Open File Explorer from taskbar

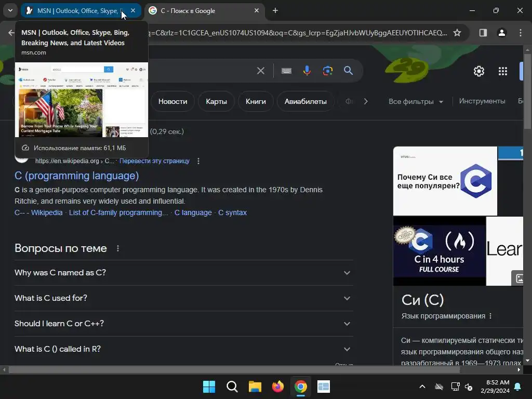pos(255,387)
